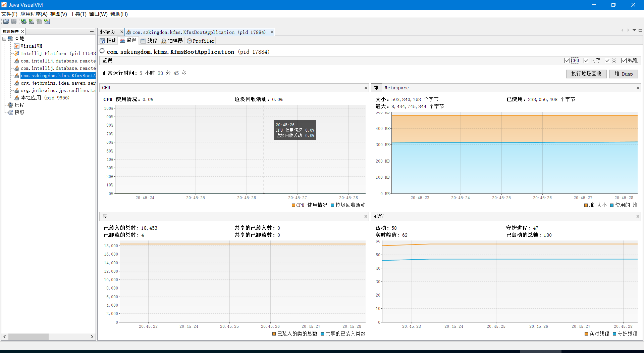This screenshot has height=353, width=644.
Task: Open the 抽样器 (Sampler) tab
Action: pyautogui.click(x=172, y=41)
